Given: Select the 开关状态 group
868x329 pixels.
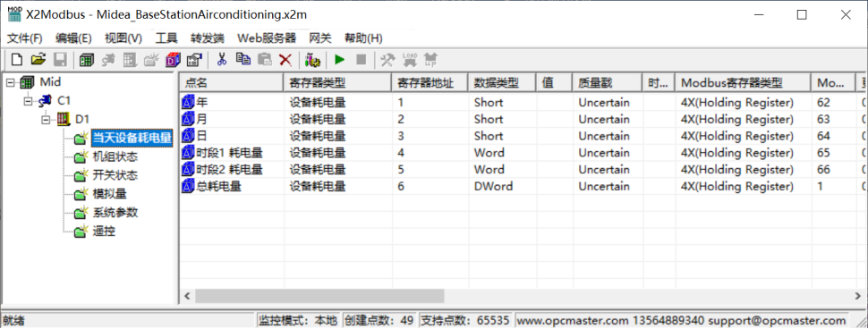Looking at the screenshot, I should pyautogui.click(x=115, y=176).
